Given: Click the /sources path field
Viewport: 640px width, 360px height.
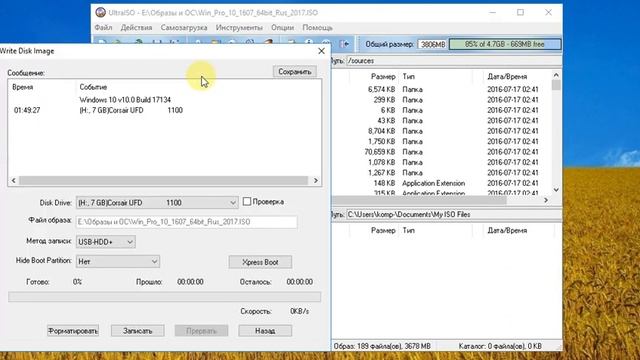Looking at the screenshot, I should pos(454,61).
